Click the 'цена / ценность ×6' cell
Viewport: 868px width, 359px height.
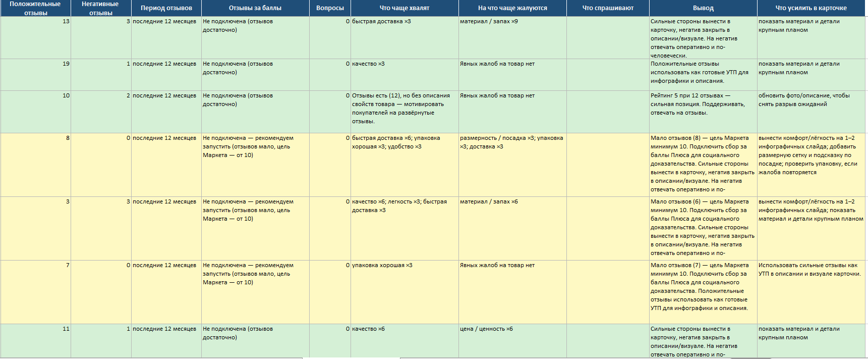click(512, 341)
